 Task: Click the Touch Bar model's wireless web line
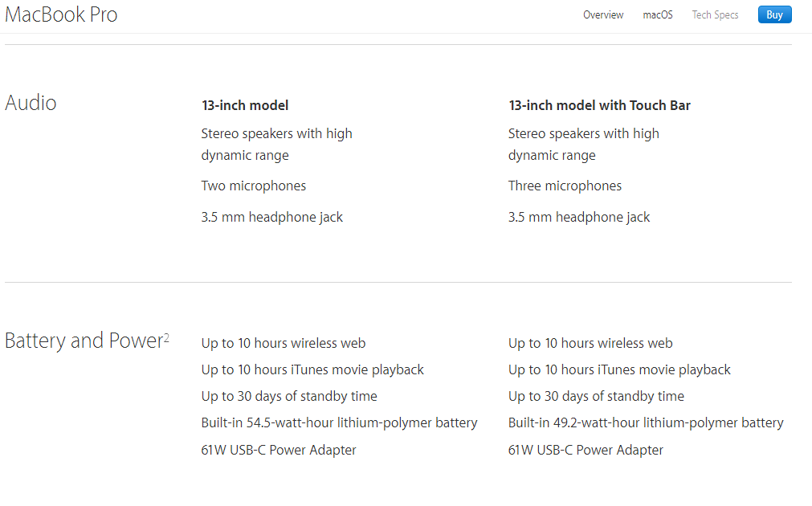pyautogui.click(x=590, y=343)
